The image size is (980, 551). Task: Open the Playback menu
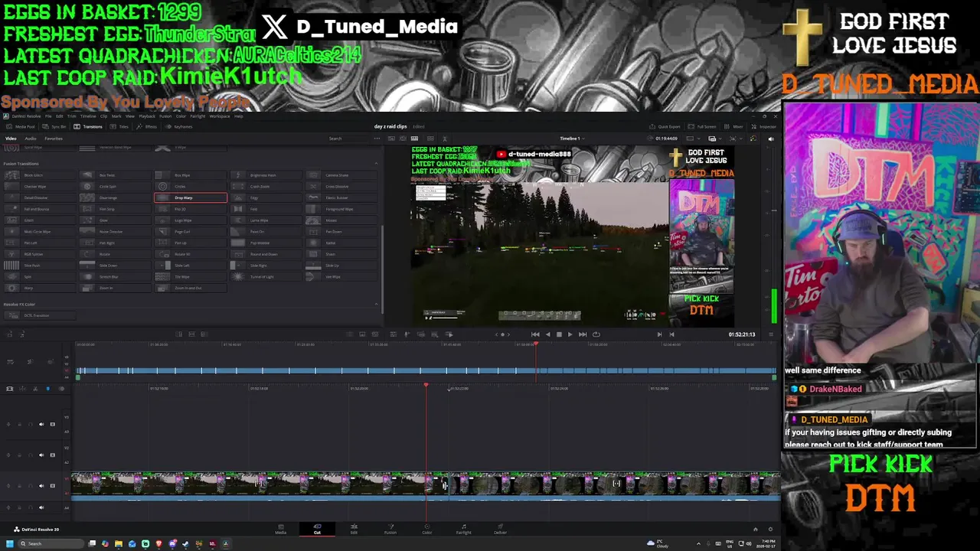point(146,116)
